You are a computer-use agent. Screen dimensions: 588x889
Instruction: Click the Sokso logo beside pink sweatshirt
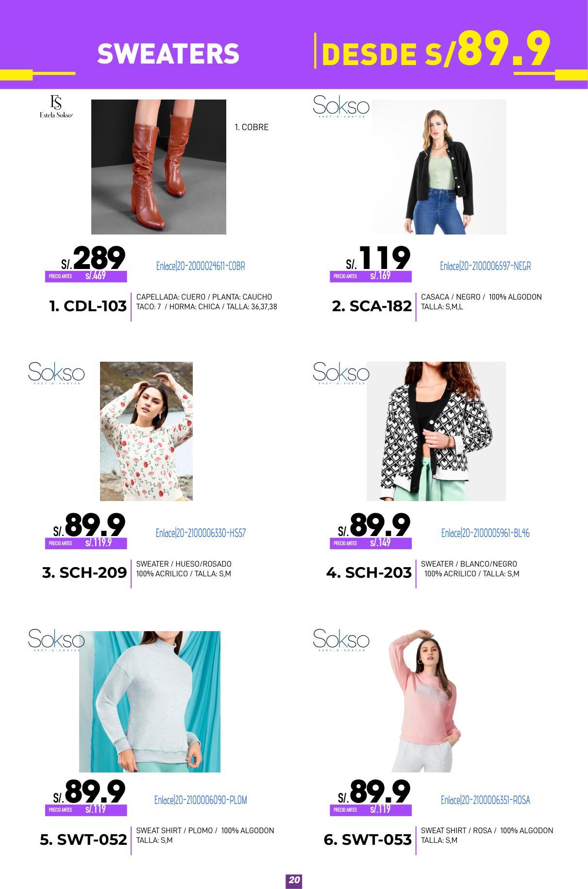pos(341,639)
